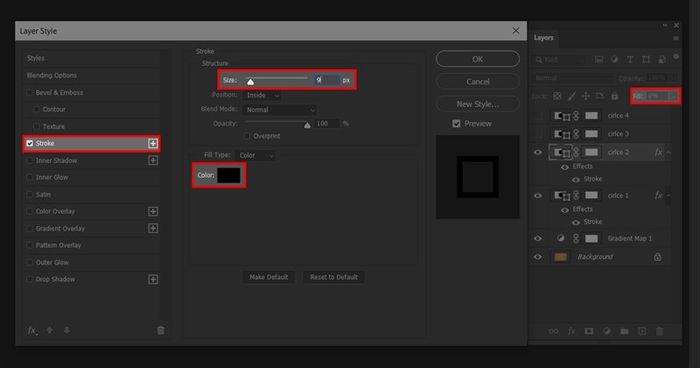Click add layer mask icon
This screenshot has width=700, height=368.
pyautogui.click(x=589, y=331)
